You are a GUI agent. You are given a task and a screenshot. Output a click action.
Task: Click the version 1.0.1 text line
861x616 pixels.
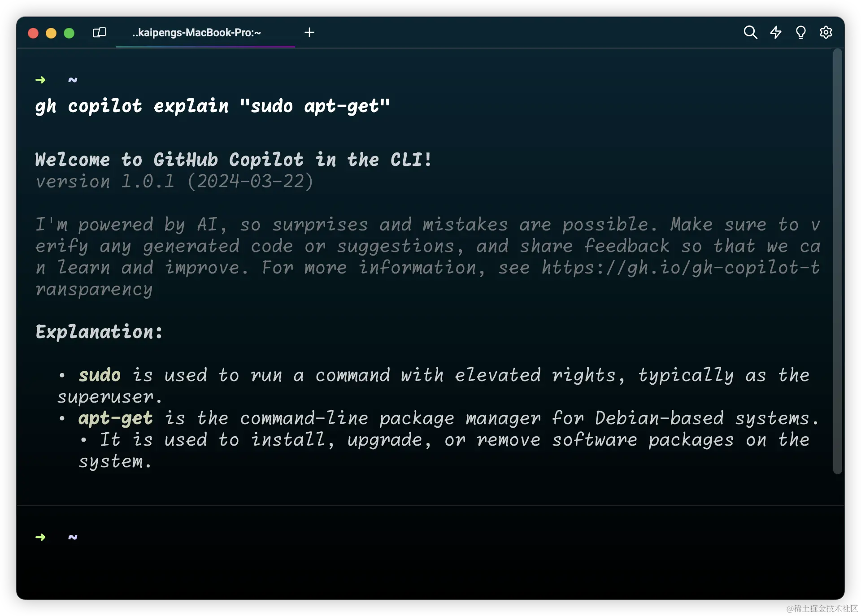tap(174, 182)
